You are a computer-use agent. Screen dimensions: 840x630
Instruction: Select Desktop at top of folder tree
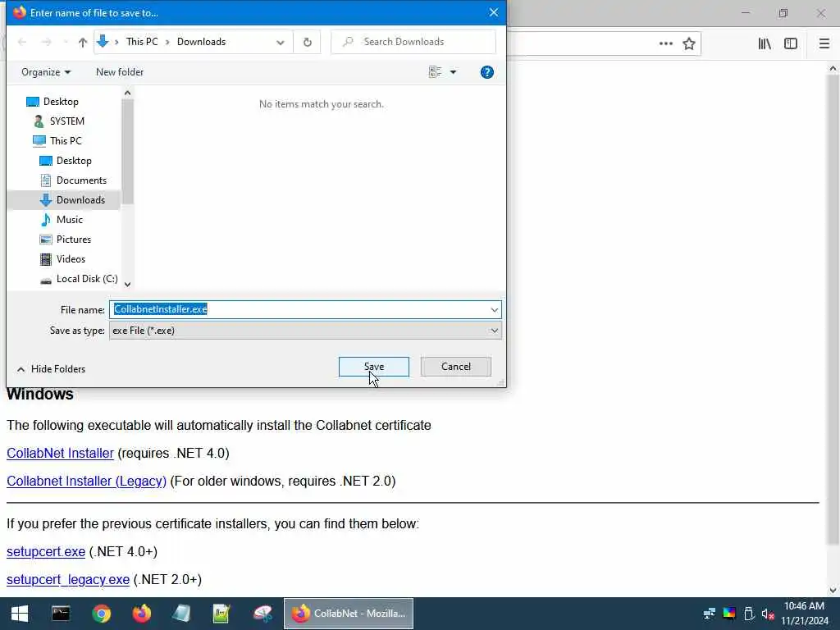[x=52, y=101]
